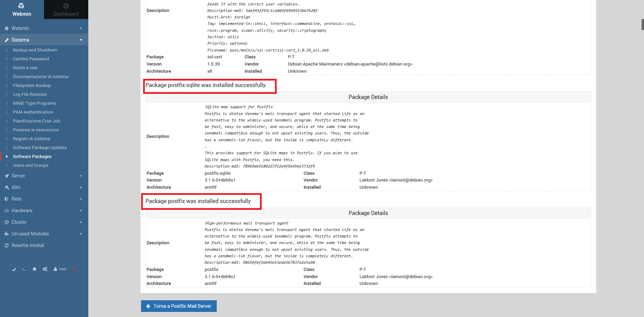This screenshot has height=317, width=644.
Task: Expand the Un-used Modules category
Action: tap(44, 234)
